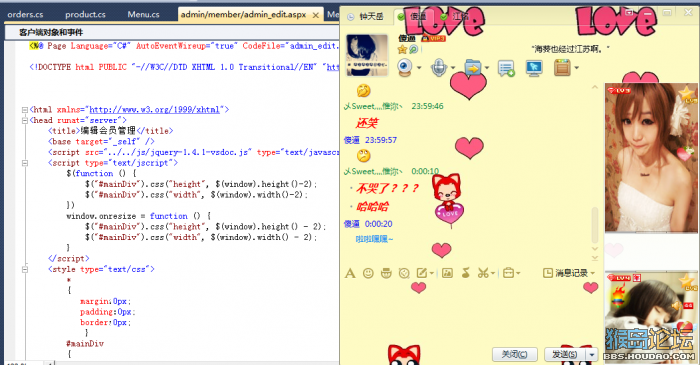This screenshot has height=365, width=700.
Task: Open the QQ window menu icon near minimize
Action: (629, 13)
